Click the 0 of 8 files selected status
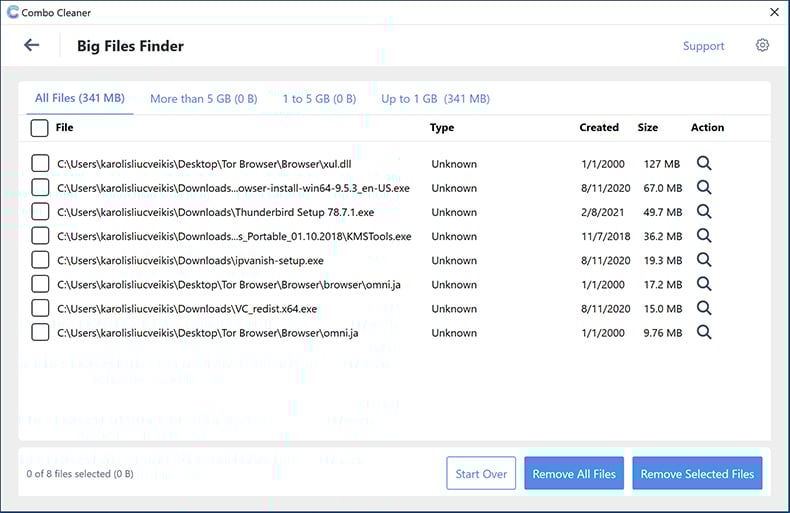The height and width of the screenshot is (513, 790). tap(80, 474)
